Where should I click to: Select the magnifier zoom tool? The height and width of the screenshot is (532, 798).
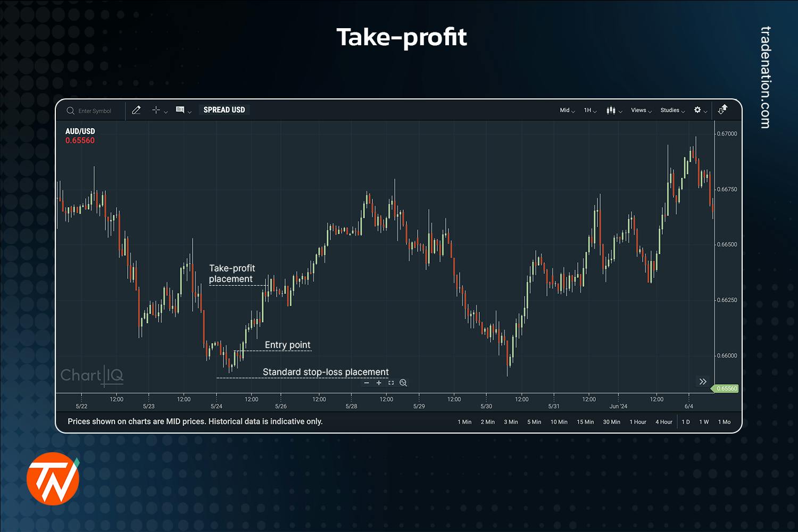click(x=403, y=383)
